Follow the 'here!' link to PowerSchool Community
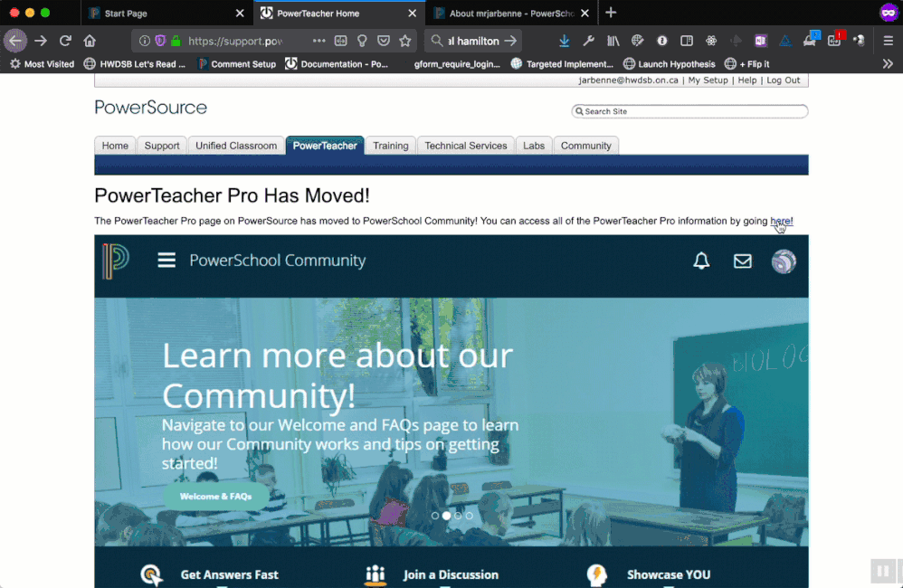 (782, 221)
